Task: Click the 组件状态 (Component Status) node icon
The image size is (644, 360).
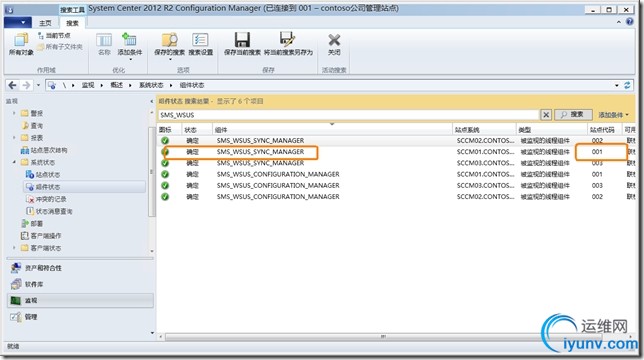Action: pyautogui.click(x=30, y=187)
